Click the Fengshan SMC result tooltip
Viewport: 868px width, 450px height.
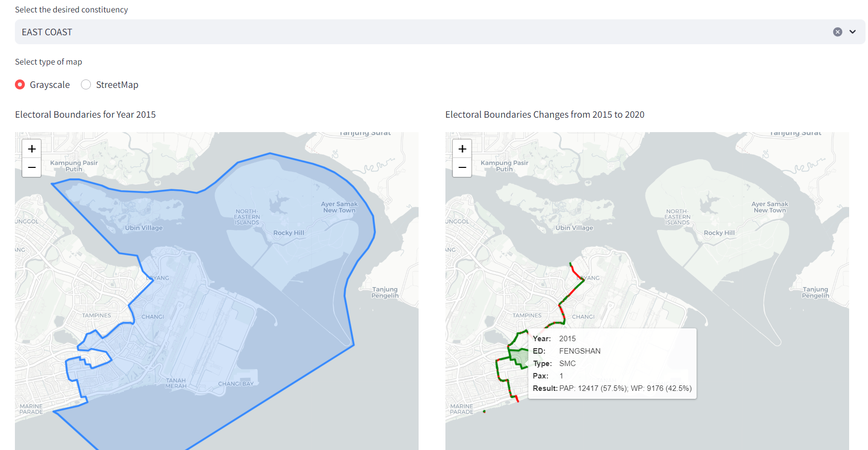coord(612,364)
